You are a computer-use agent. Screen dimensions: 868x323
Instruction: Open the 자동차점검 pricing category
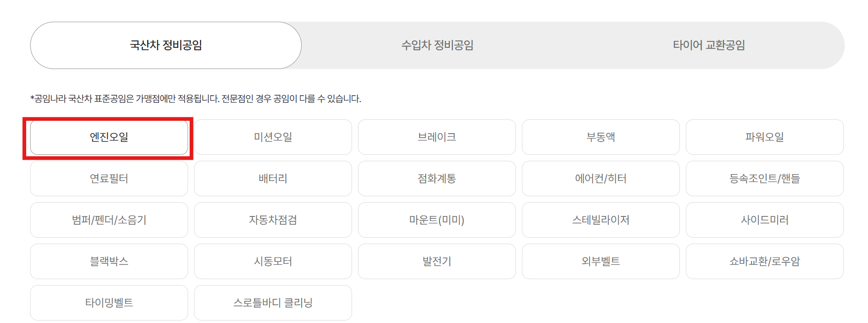click(273, 220)
